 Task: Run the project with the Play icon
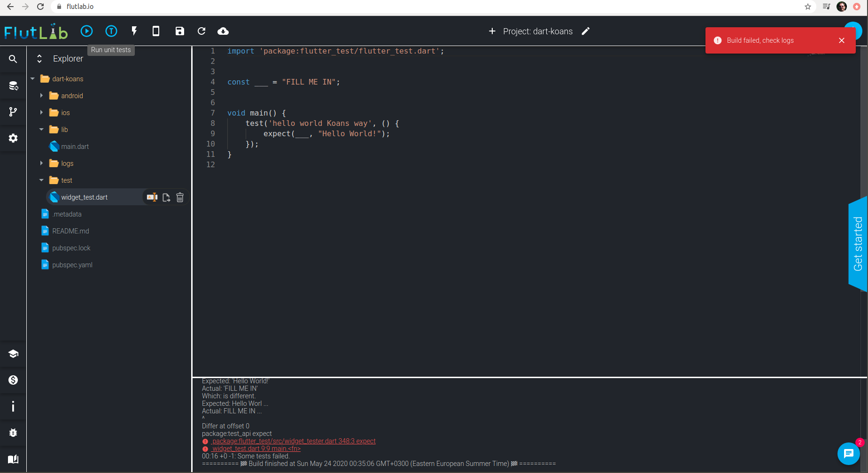click(x=86, y=31)
